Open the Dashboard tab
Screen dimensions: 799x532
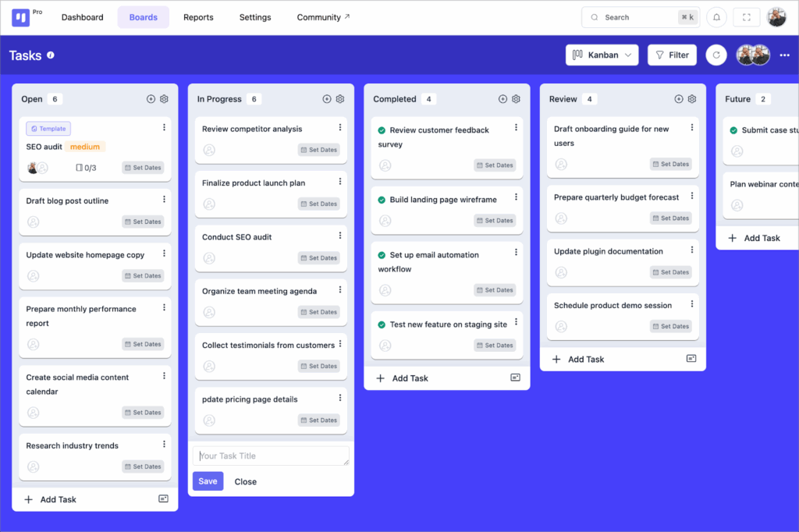82,16
